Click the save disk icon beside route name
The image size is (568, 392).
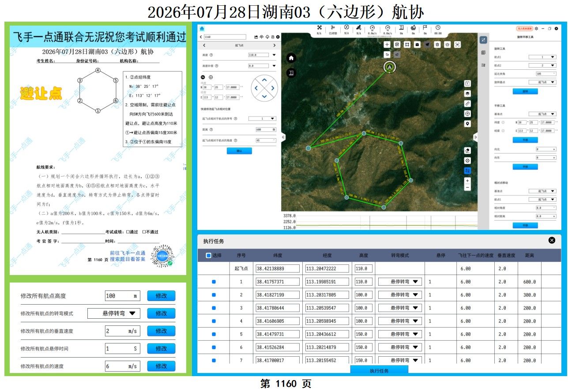point(273,37)
